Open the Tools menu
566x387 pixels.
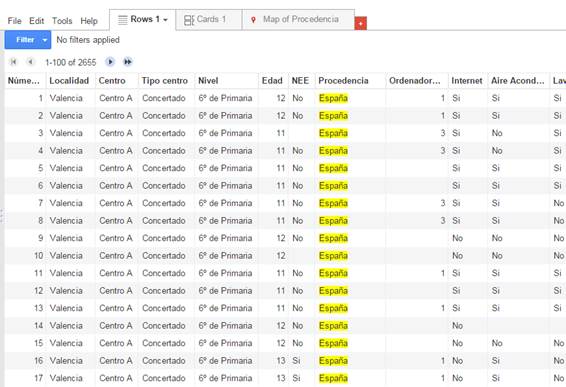coord(62,21)
